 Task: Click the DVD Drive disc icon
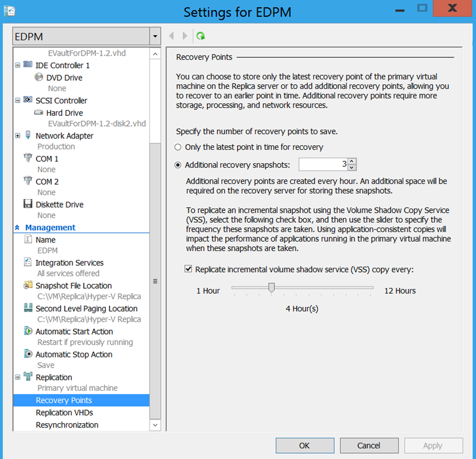click(38, 77)
